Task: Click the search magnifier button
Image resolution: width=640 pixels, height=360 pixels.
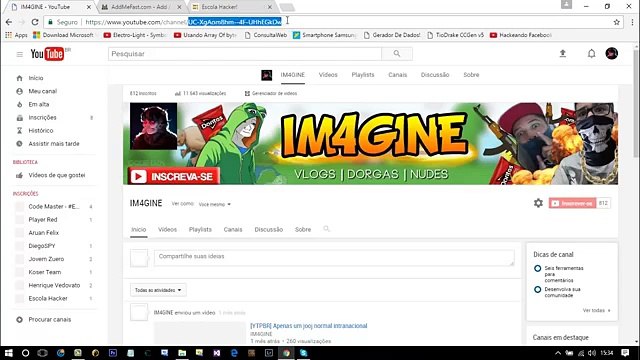Action: click(397, 53)
